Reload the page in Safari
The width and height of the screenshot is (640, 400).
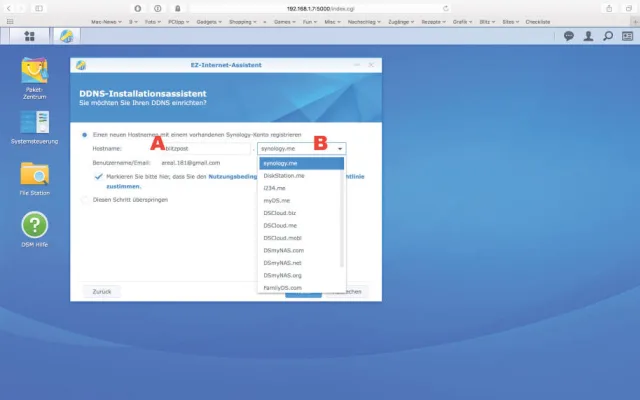(446, 8)
